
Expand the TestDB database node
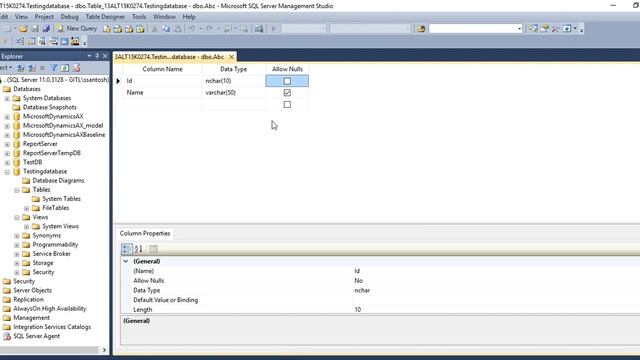[7, 162]
